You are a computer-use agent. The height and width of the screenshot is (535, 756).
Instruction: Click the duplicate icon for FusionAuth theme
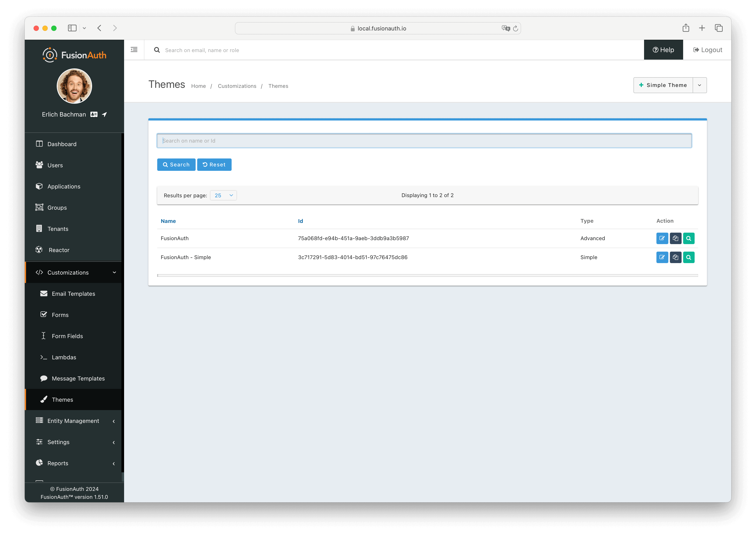tap(675, 238)
